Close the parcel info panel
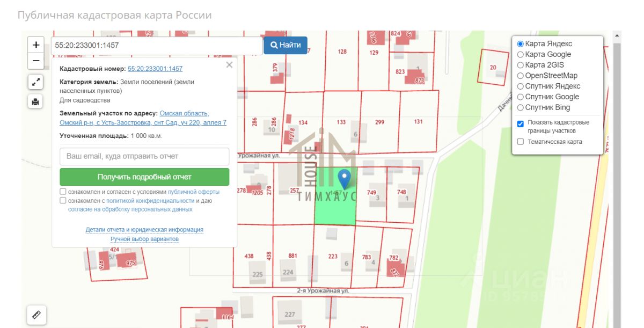This screenshot has width=644, height=328. click(x=229, y=65)
